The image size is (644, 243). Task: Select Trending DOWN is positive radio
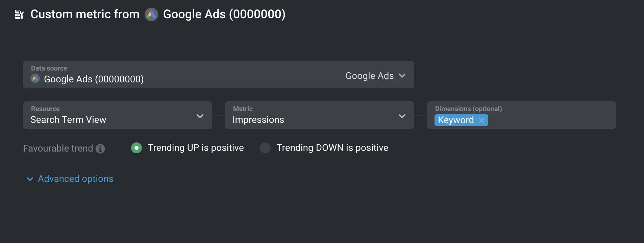point(265,148)
